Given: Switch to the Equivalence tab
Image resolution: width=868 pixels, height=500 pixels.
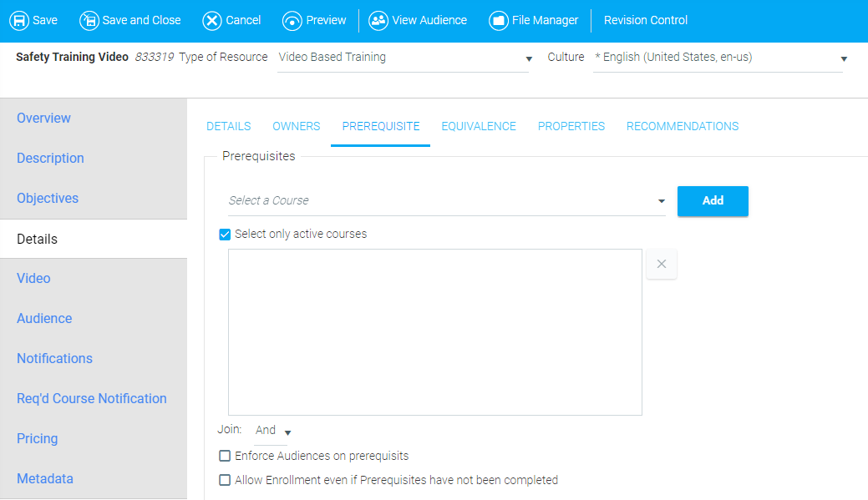Looking at the screenshot, I should coord(479,126).
